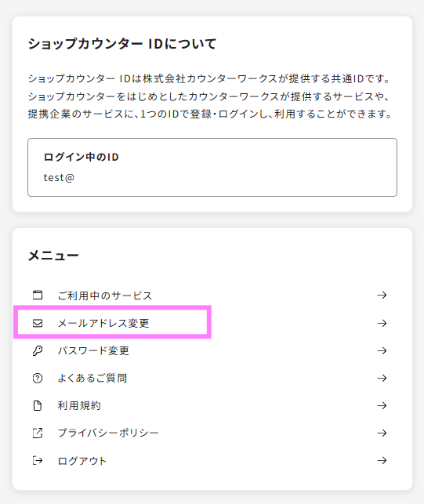Click the external link icon for プライバシーポリシー
The height and width of the screenshot is (504, 424).
coord(38,433)
